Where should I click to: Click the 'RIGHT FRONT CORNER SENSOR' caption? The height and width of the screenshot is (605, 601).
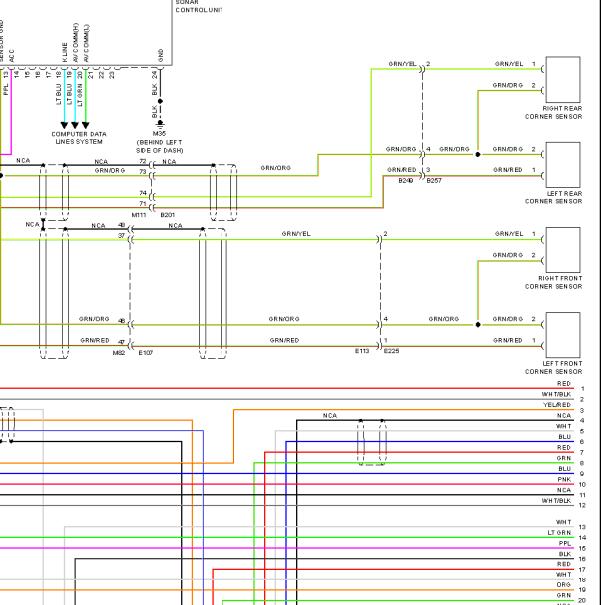tap(554, 282)
